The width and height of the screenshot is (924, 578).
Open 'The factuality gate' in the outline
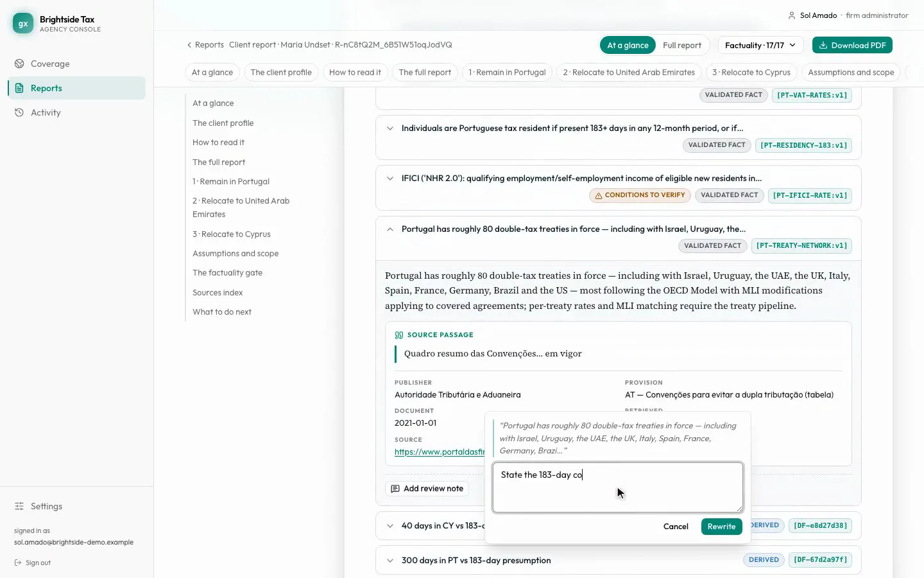coord(227,273)
